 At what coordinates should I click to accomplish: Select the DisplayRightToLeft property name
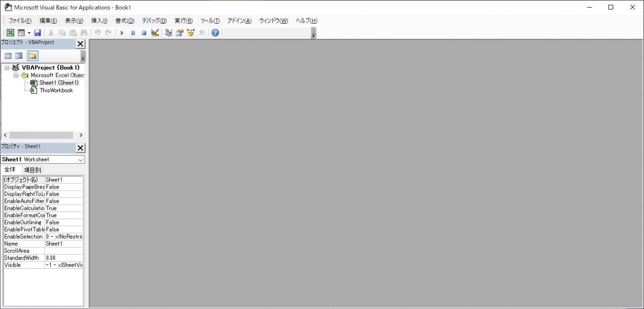[x=24, y=194]
